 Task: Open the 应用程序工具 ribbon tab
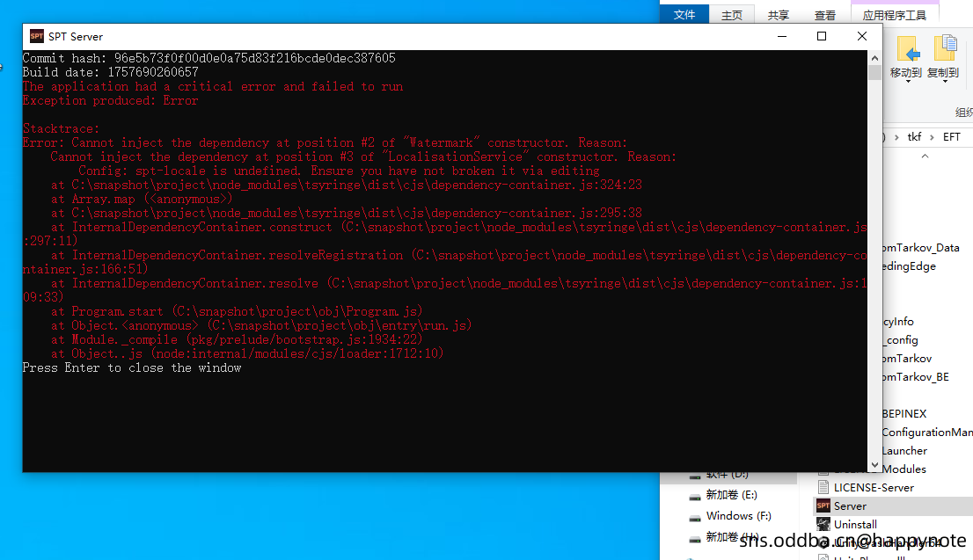pos(895,15)
